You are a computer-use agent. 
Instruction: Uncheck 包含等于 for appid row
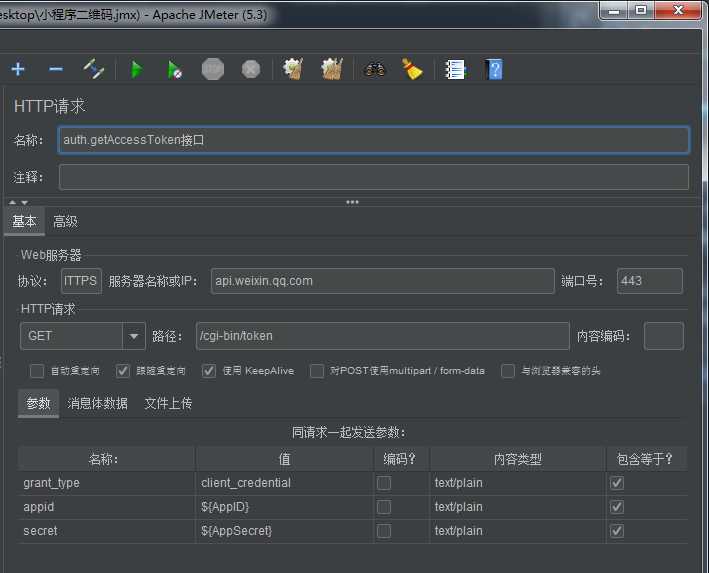[x=617, y=507]
